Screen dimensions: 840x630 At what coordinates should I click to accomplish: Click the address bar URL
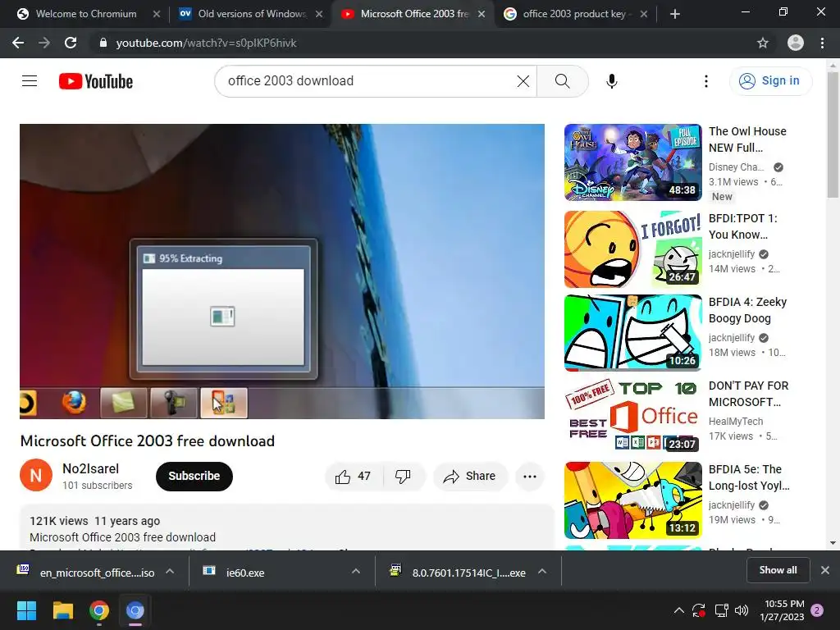point(206,43)
